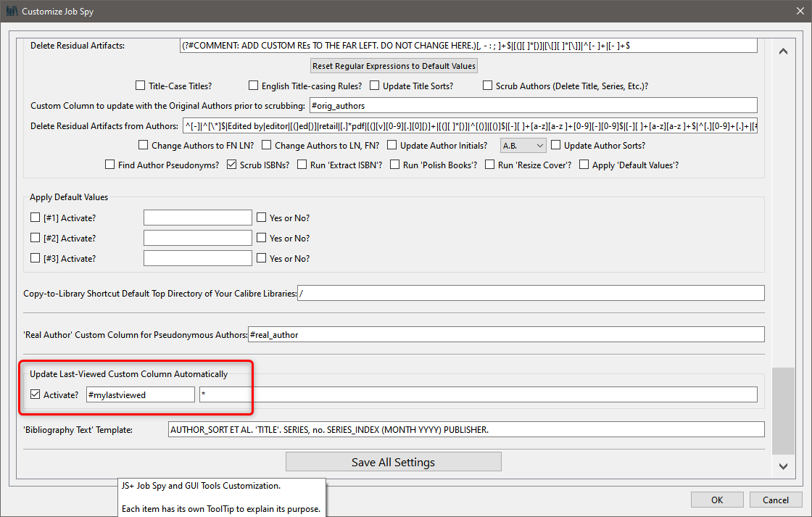Click the scroll down arrow
The height and width of the screenshot is (517, 812).
pyautogui.click(x=784, y=466)
